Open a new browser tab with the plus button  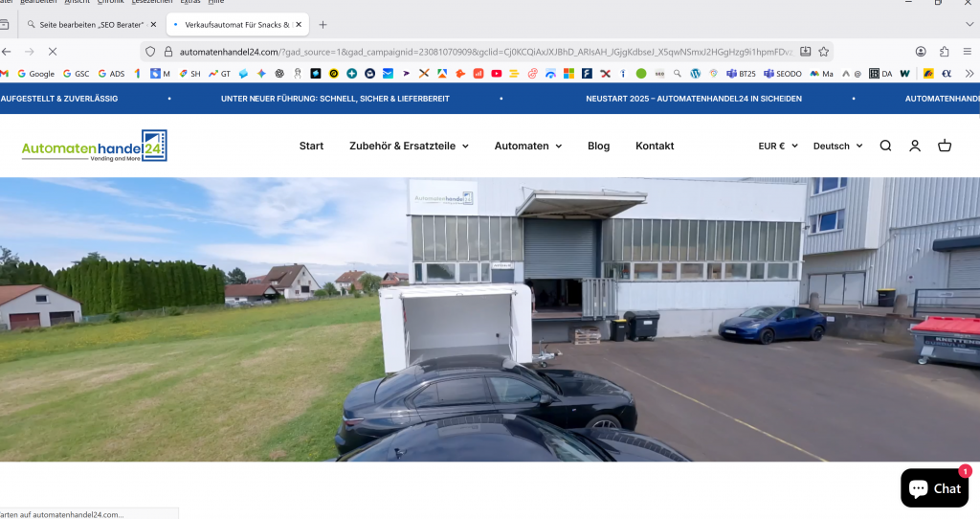point(323,25)
